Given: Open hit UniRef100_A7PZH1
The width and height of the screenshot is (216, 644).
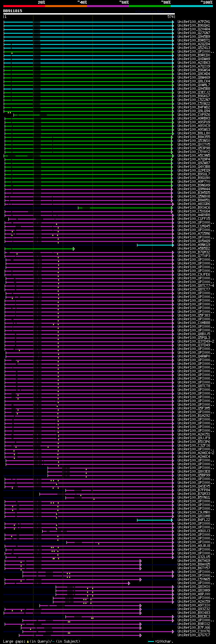Looking at the screenshot, I should point(194,22).
